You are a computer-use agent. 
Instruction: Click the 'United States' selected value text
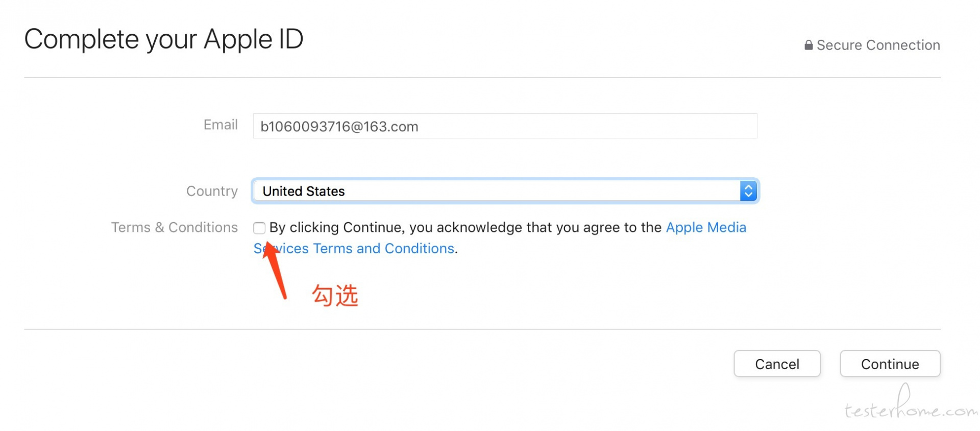tap(304, 191)
